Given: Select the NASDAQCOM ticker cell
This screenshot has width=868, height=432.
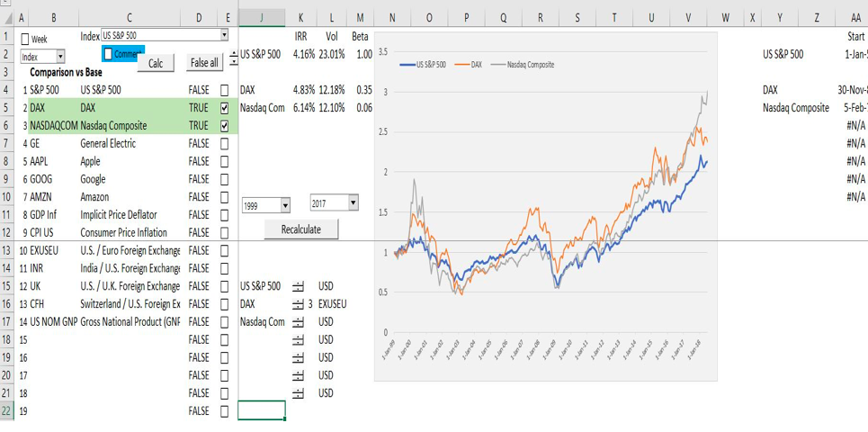Looking at the screenshot, I should tap(54, 126).
